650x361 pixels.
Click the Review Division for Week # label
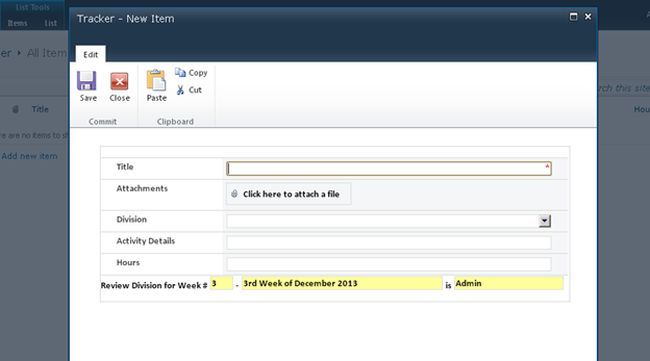click(154, 286)
